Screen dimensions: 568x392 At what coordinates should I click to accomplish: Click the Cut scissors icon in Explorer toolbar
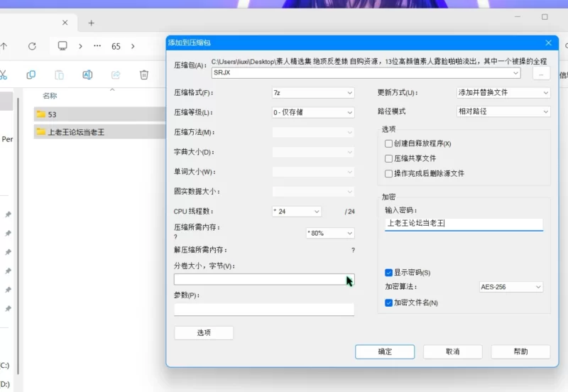[x=4, y=75]
